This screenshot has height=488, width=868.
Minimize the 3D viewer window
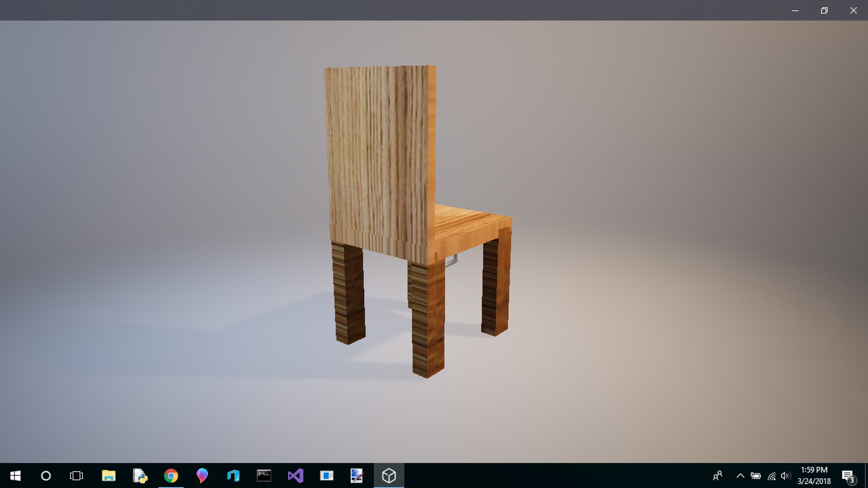[x=795, y=10]
